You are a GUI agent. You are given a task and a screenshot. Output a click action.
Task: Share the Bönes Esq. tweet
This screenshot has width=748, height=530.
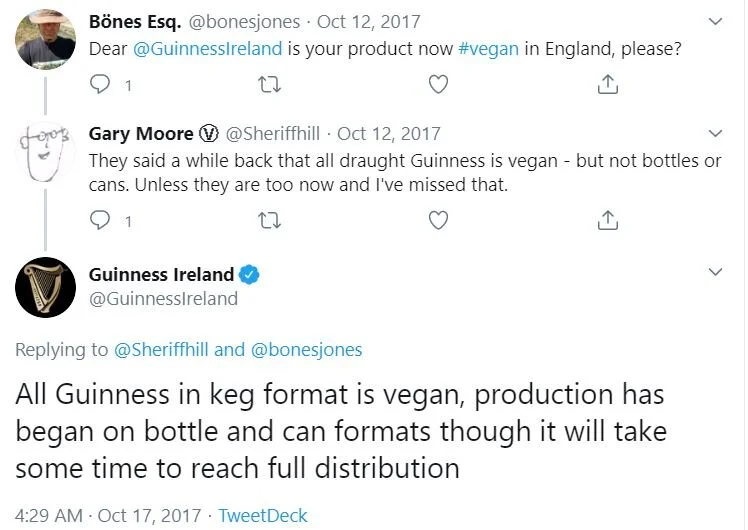[606, 86]
